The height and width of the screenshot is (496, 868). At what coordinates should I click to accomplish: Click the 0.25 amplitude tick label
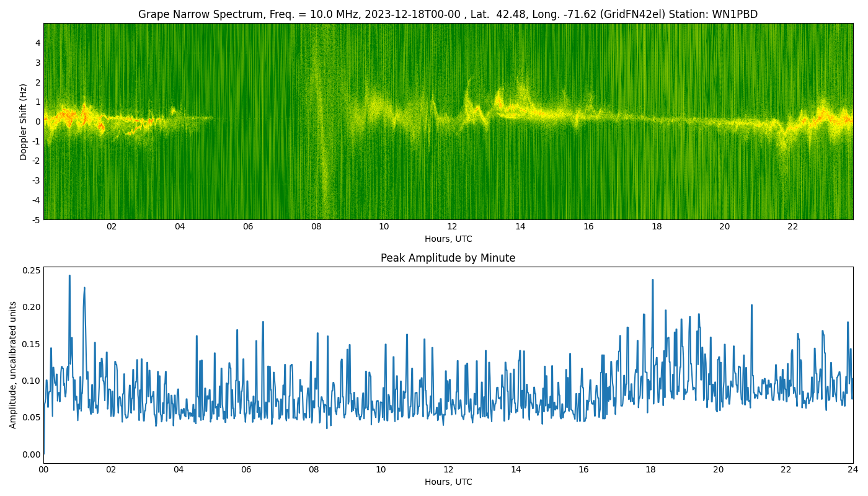click(x=30, y=270)
